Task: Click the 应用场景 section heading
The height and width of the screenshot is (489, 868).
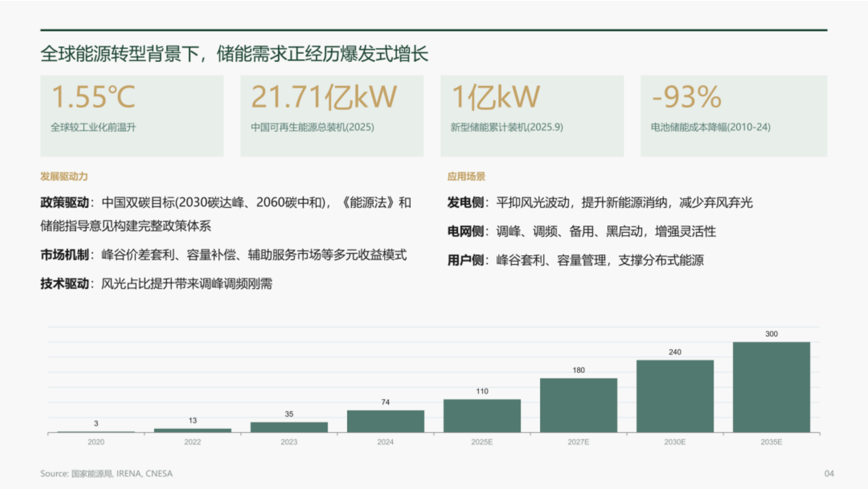Action: 466,176
